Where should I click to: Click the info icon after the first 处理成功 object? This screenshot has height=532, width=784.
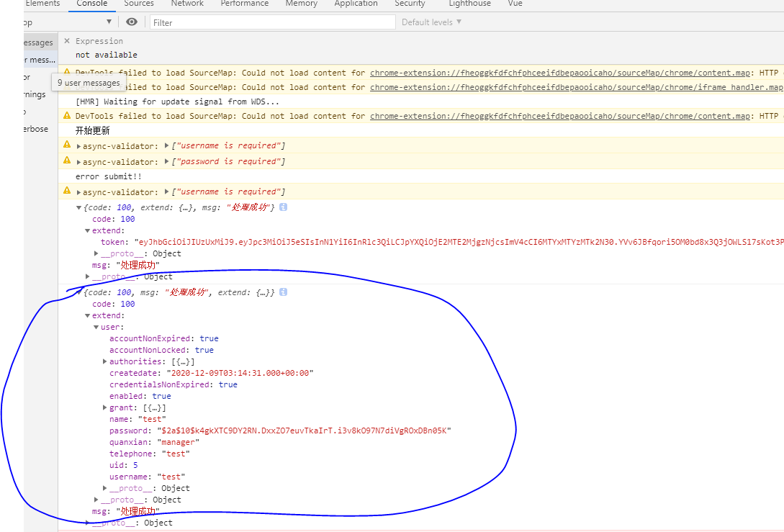point(283,207)
